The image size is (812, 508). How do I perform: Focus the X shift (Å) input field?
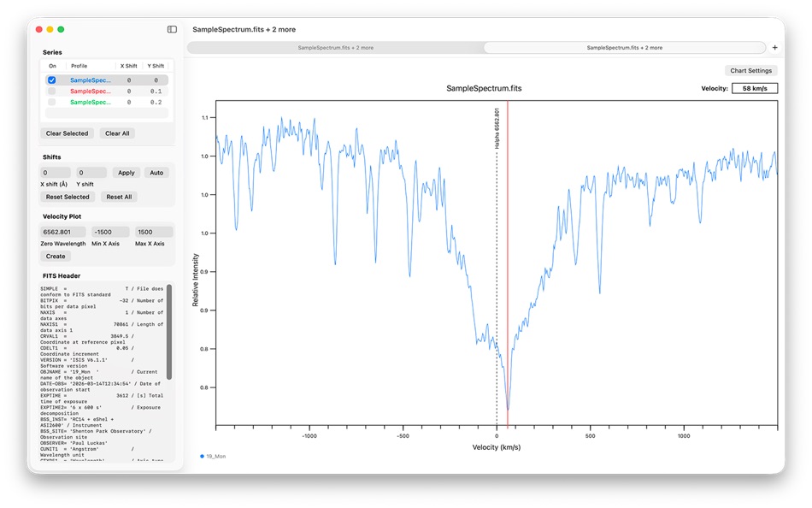pyautogui.click(x=56, y=173)
